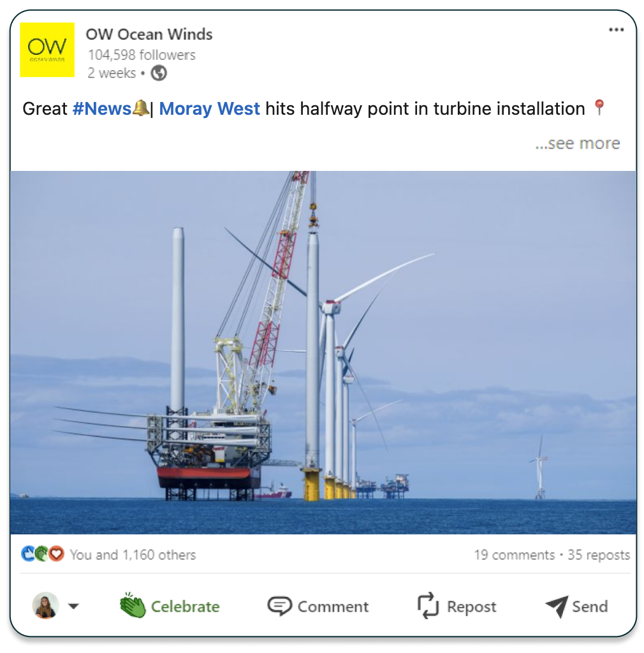View the 35 reposts
This screenshot has width=644, height=653.
(x=599, y=555)
